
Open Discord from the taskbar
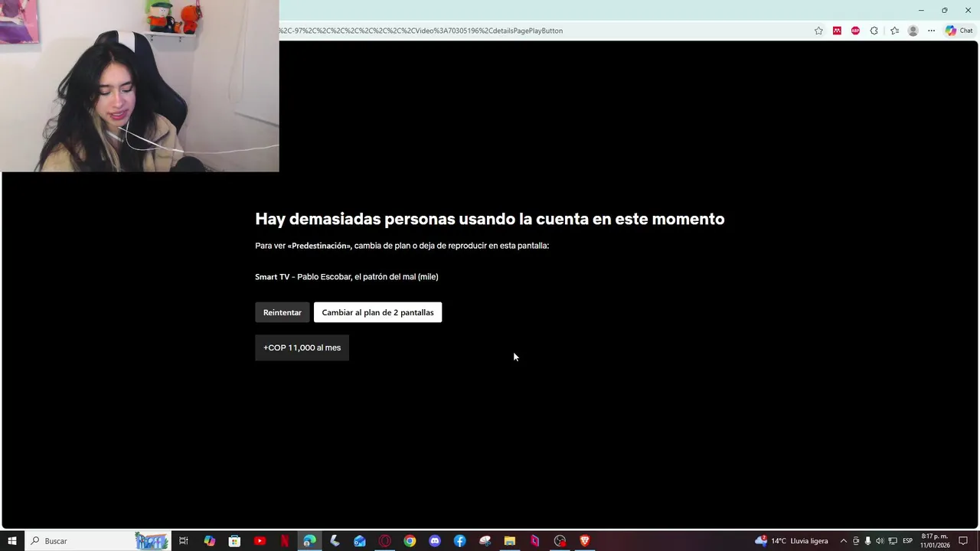[435, 541]
